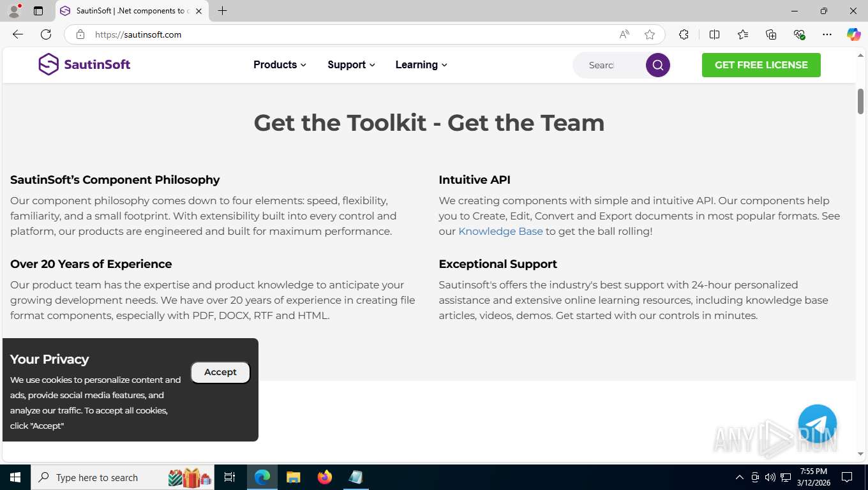Click heading "Get the Toolkit - Get the Team"
868x490 pixels.
[429, 122]
